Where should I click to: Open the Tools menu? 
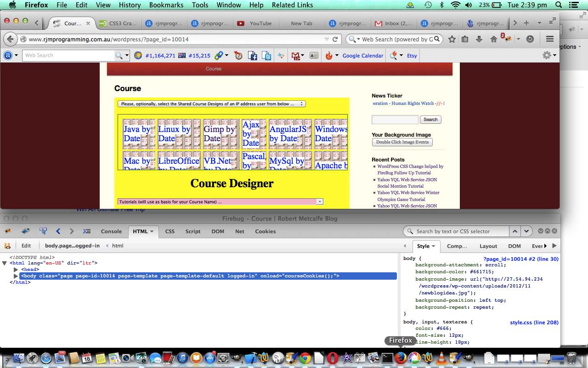(200, 5)
